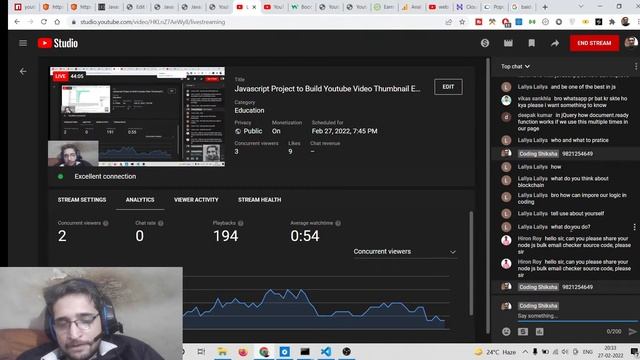Click the Chrome profile avatar
The width and height of the screenshot is (640, 360).
tap(625, 22)
